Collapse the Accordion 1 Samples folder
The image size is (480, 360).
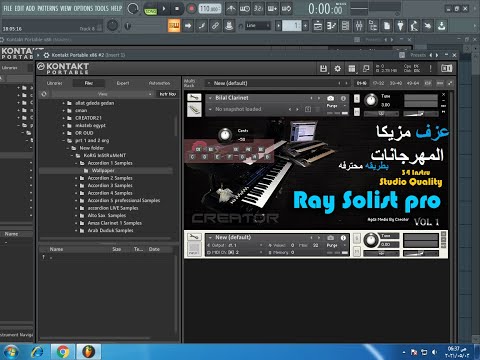(76, 163)
